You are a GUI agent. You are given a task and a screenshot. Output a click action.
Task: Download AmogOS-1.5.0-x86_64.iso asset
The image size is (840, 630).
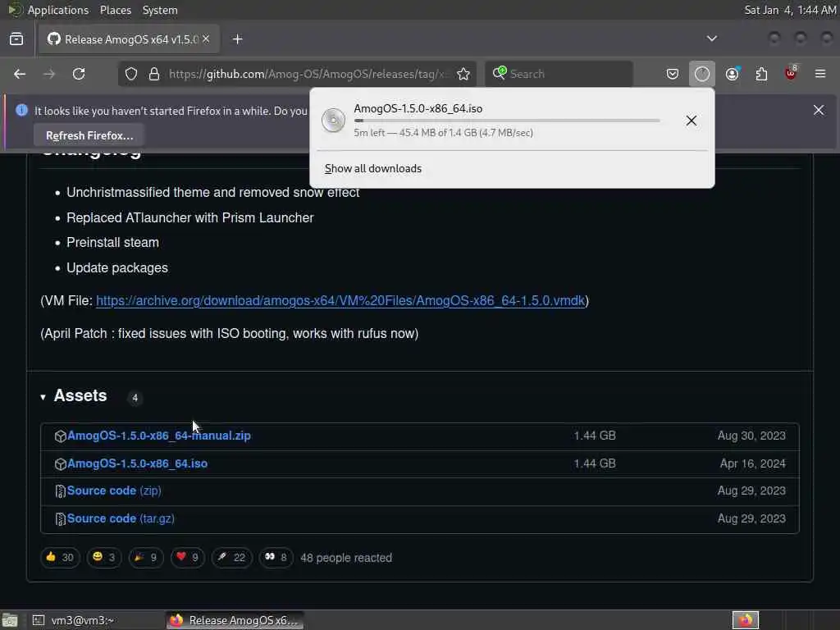click(137, 463)
